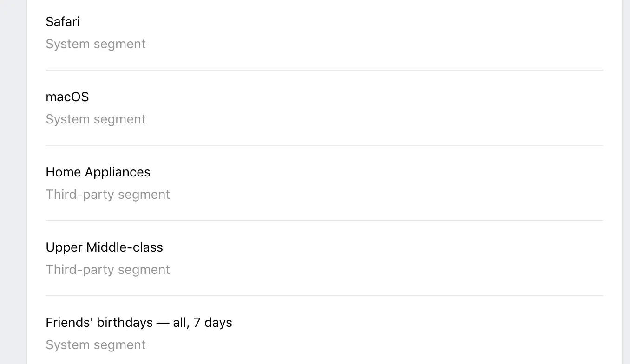Click divider line between Safari and macOS
The image size is (630, 364).
pos(324,70)
